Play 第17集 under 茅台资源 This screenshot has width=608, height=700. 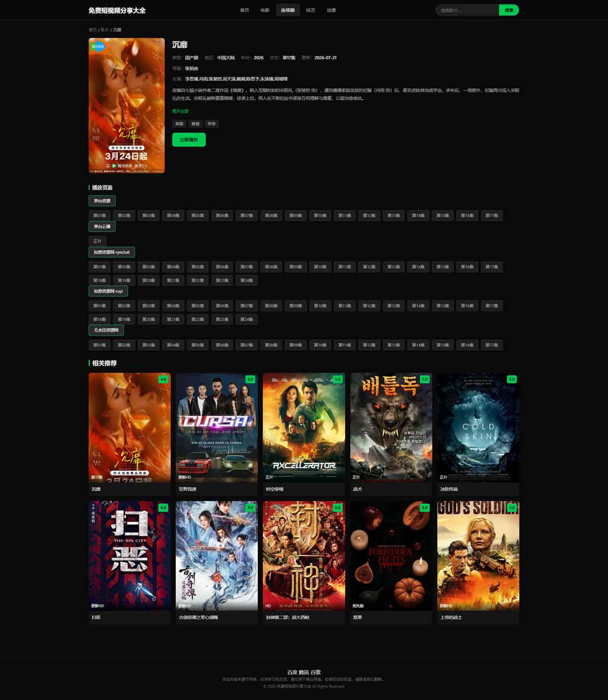pos(491,215)
